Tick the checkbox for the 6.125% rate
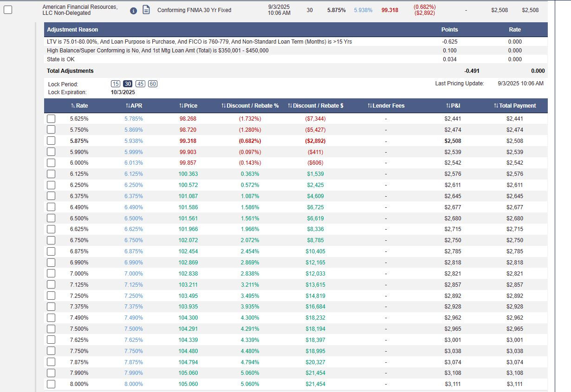The width and height of the screenshot is (571, 392). [51, 174]
